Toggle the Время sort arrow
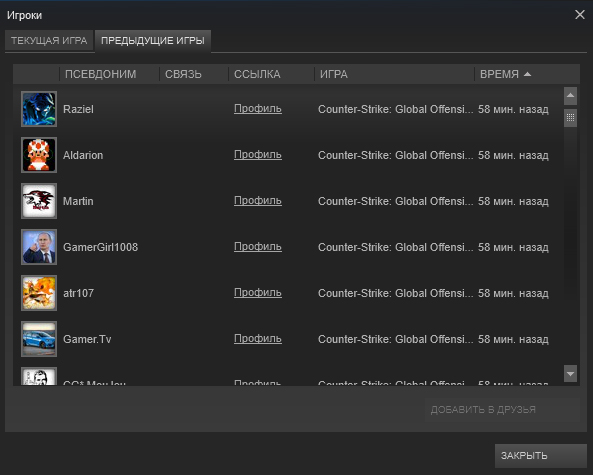The height and width of the screenshot is (475, 593). click(528, 74)
